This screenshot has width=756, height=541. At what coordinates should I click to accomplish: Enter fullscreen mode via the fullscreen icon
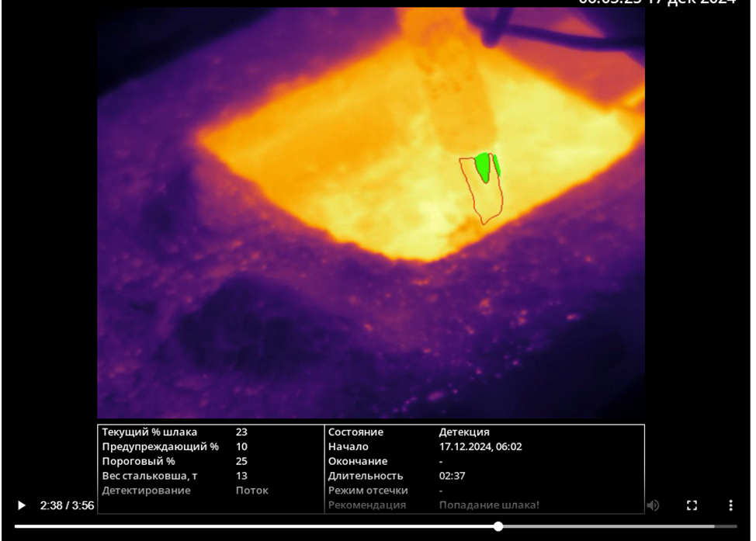click(692, 505)
